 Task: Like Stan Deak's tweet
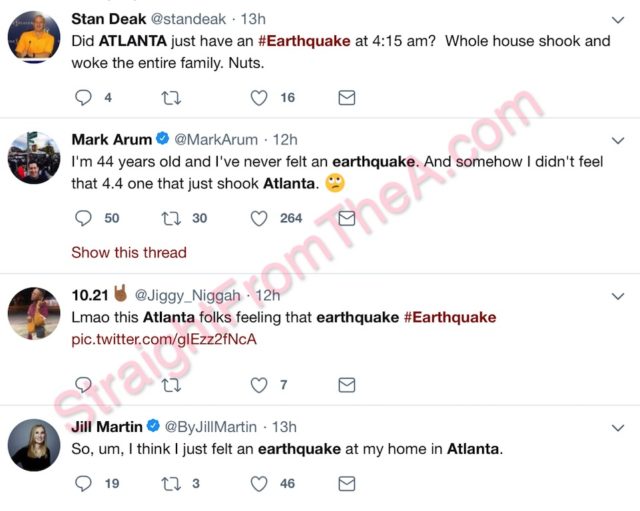point(259,98)
